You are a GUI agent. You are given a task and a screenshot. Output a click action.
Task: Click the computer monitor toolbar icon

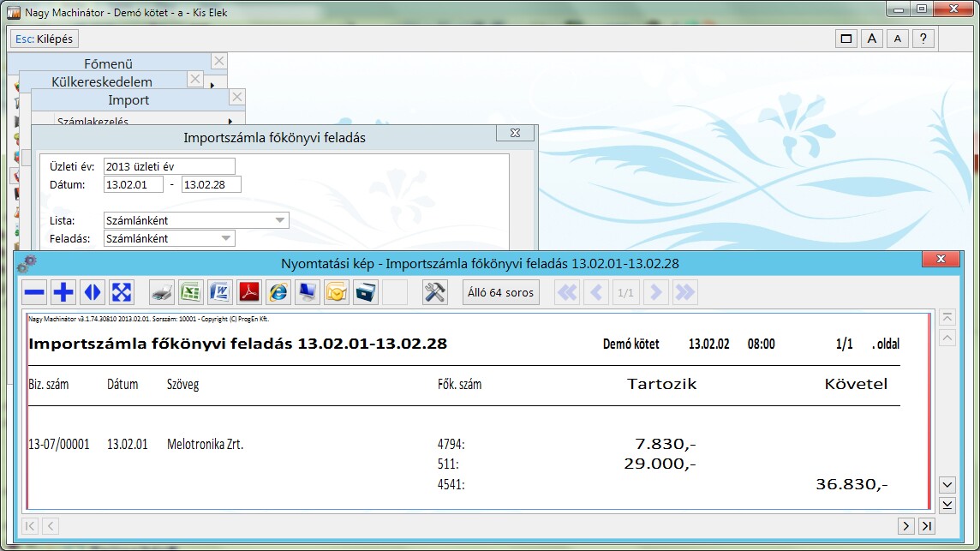click(307, 292)
